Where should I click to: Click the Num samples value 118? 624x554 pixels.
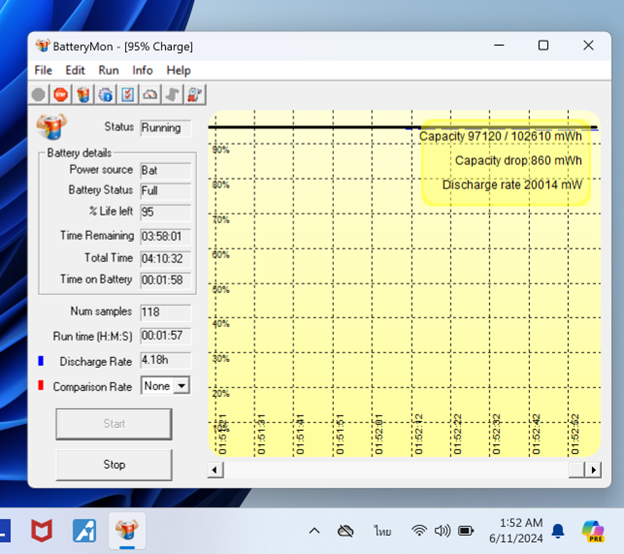pyautogui.click(x=166, y=312)
